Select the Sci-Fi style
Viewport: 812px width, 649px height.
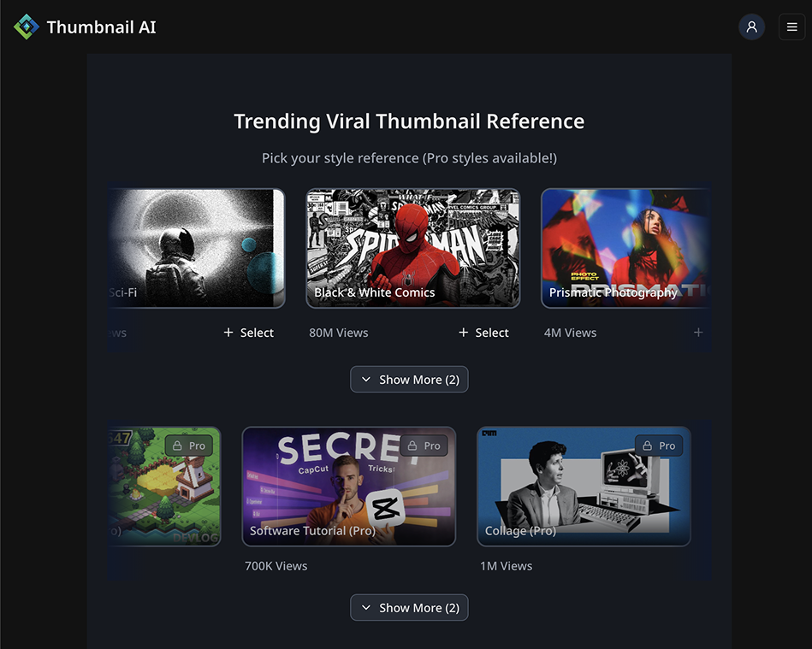249,333
